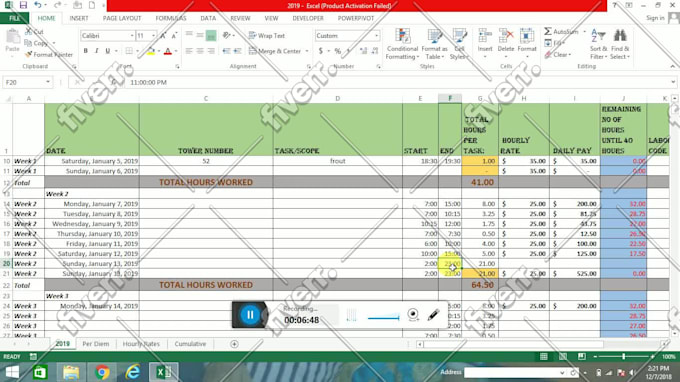680x382 pixels.
Task: Increase font size with the large A icon
Action: pyautogui.click(x=163, y=36)
